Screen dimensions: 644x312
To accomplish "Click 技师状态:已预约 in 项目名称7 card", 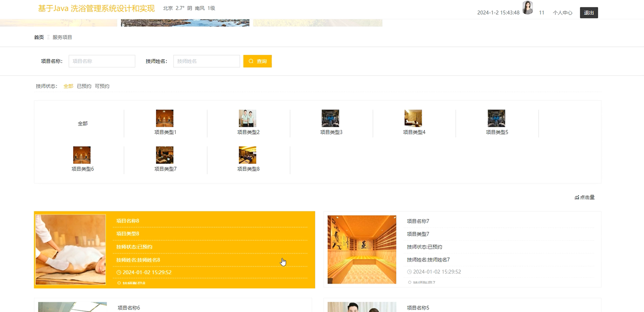I will point(424,247).
